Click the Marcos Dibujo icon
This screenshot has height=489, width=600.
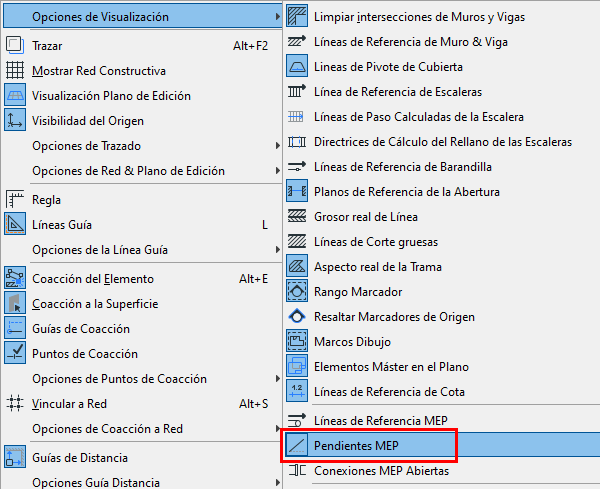[x=297, y=341]
